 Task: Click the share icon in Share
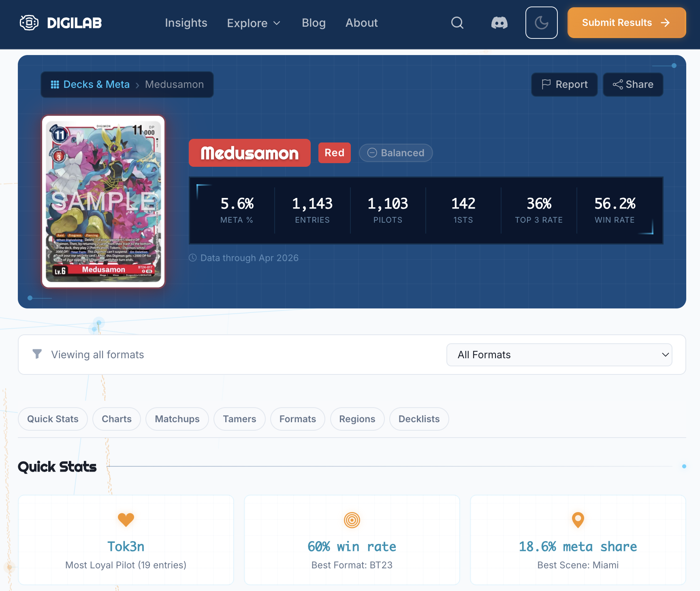click(618, 84)
